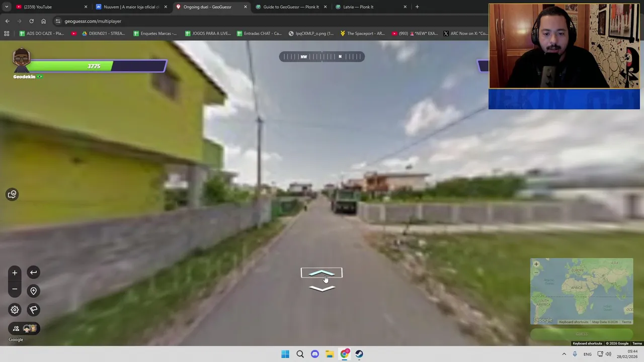Switch to the Nuuvem tab

tap(131, 7)
